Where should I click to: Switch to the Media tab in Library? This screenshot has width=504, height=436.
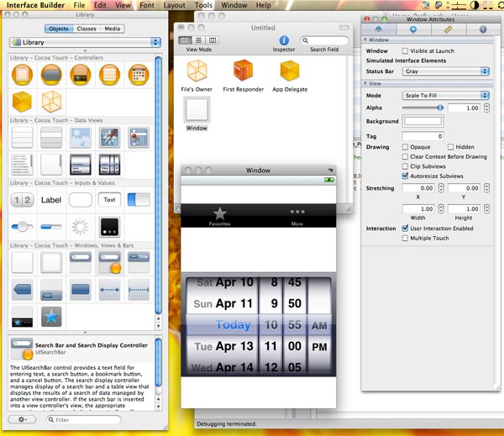pos(113,29)
